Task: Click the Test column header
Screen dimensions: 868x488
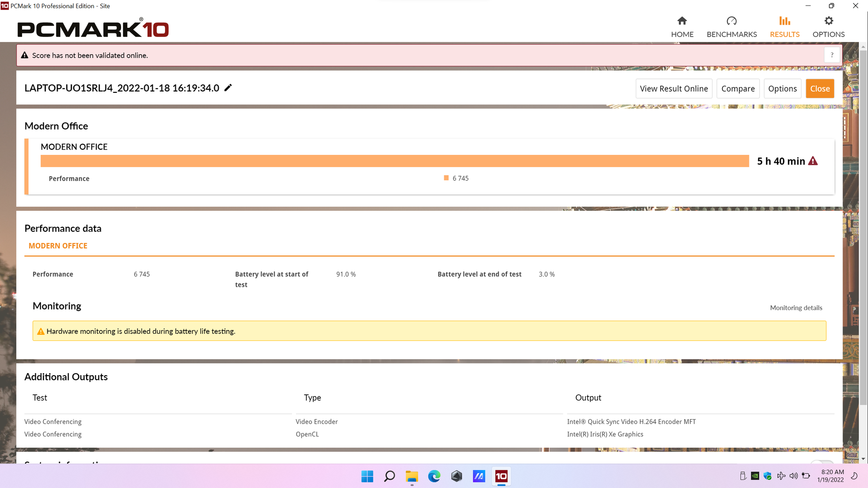Action: click(40, 398)
